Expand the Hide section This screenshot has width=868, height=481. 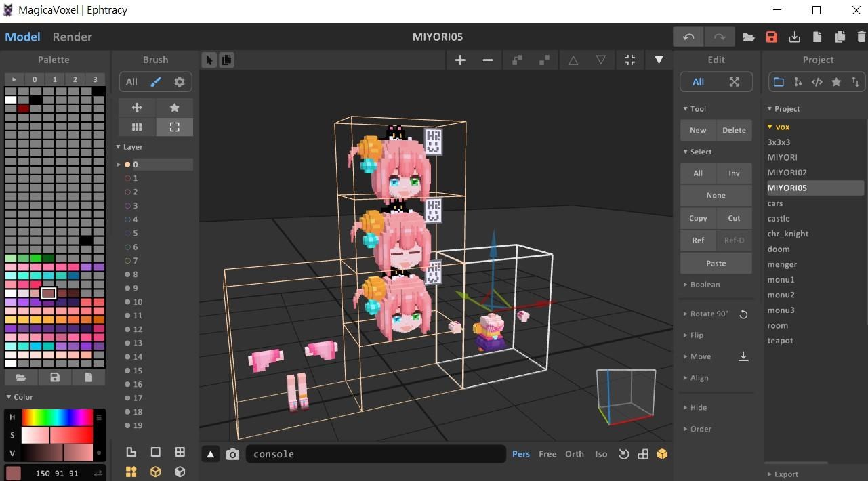[x=695, y=408]
